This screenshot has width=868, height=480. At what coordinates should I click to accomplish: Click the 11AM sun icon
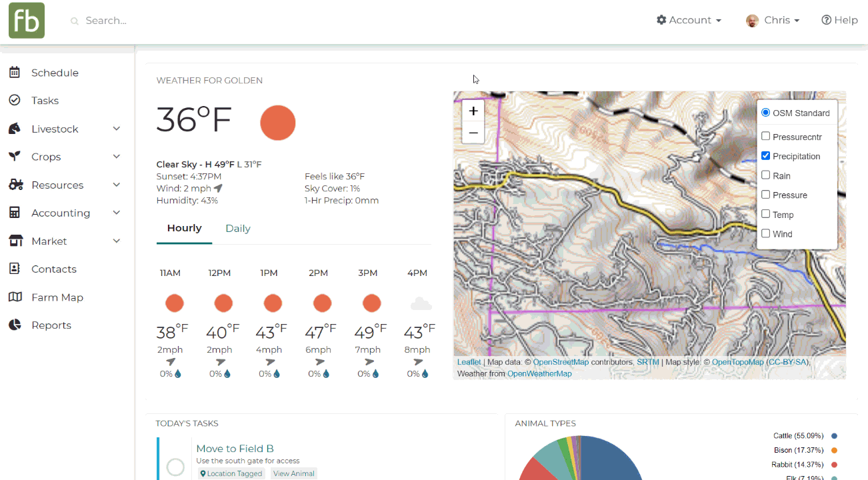coord(174,303)
